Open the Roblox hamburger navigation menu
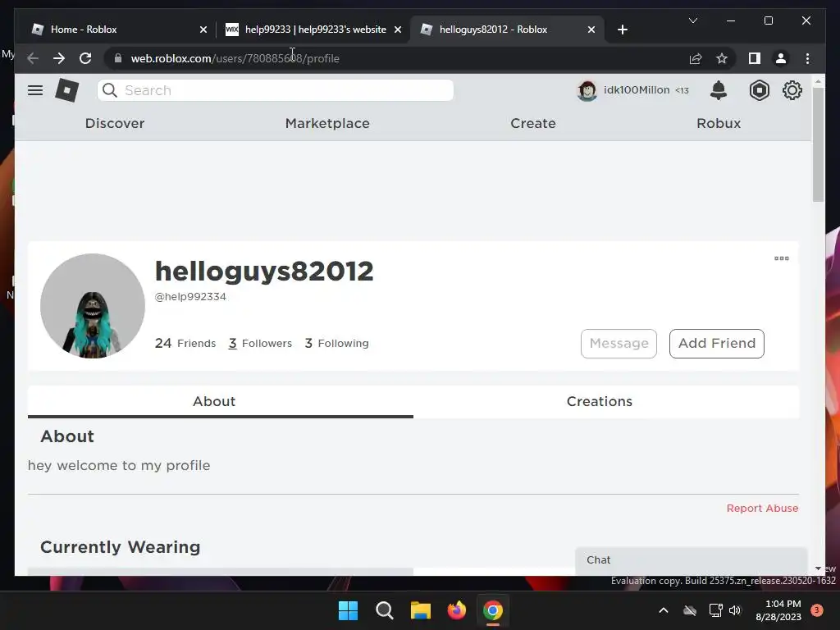 pyautogui.click(x=35, y=90)
